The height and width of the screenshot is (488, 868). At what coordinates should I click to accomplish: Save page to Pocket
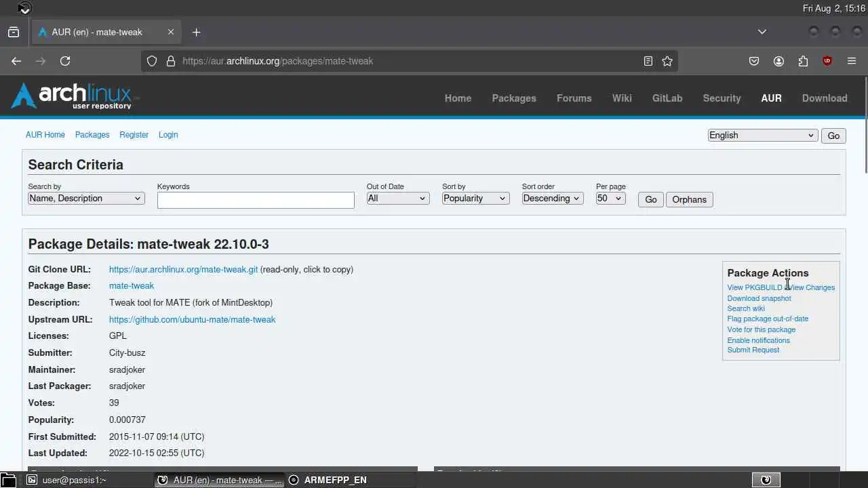754,61
